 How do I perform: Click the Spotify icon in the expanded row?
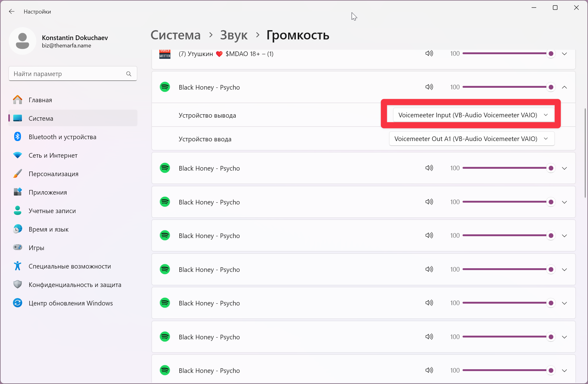[x=165, y=87]
